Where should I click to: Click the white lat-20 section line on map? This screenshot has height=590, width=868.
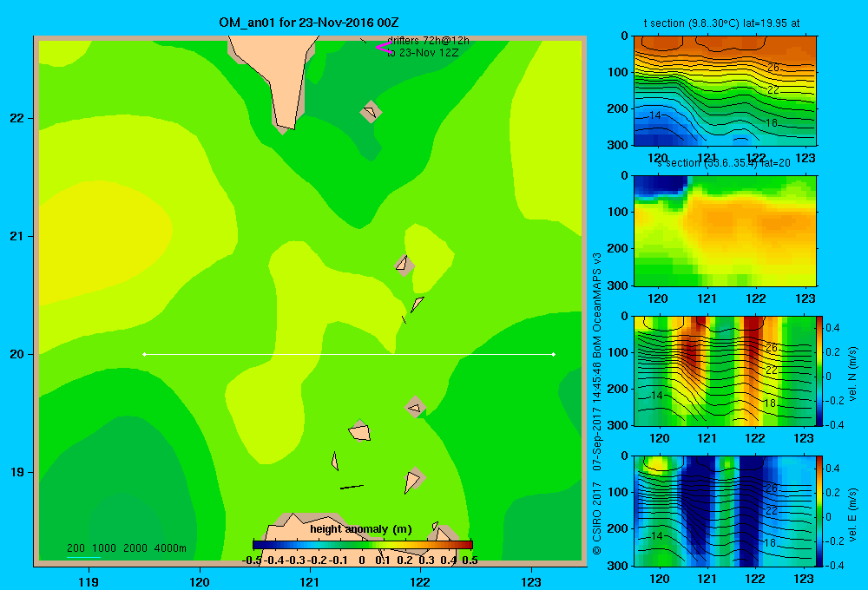349,354
